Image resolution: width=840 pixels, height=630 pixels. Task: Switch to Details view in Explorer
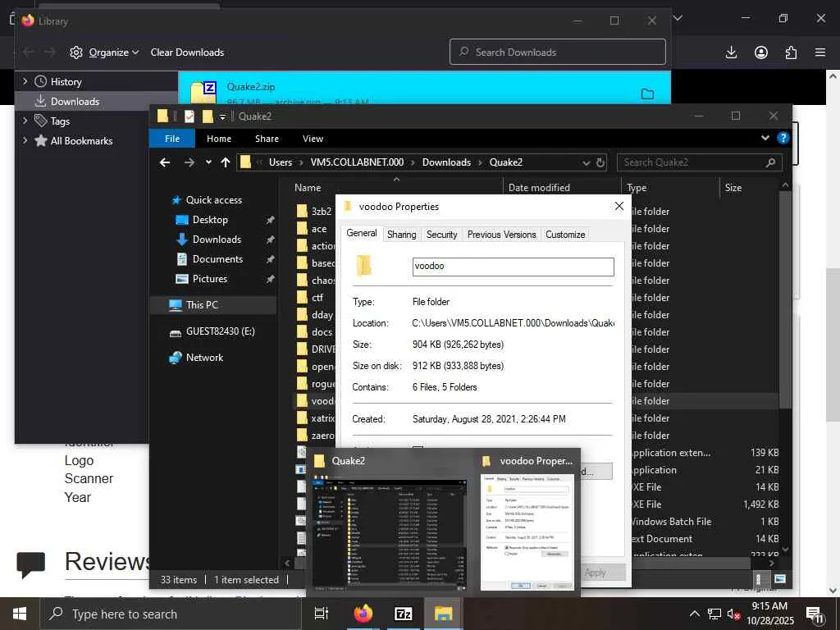point(758,579)
